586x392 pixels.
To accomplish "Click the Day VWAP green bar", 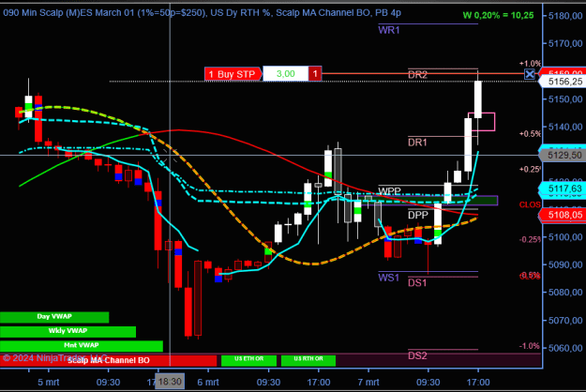I will 54,317.
